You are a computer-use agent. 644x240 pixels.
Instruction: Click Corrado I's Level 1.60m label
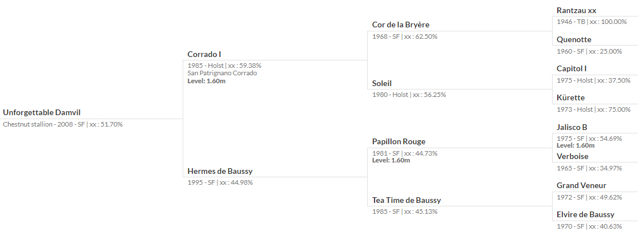pos(207,81)
